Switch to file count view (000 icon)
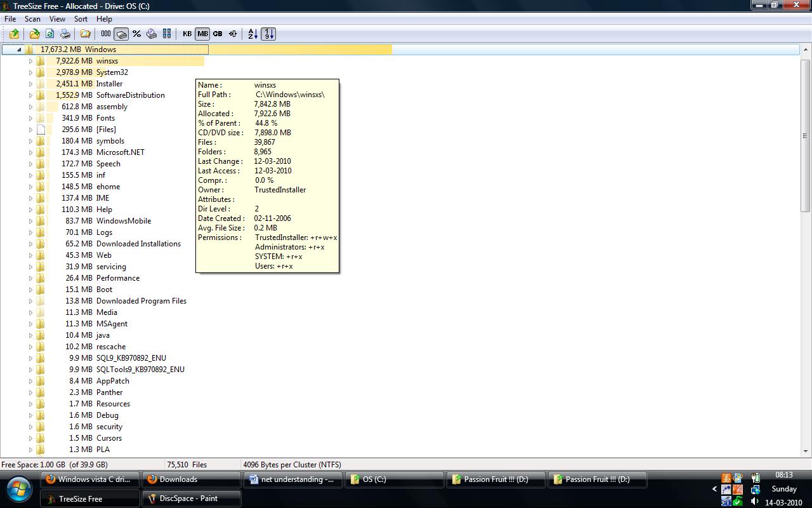The height and width of the screenshot is (508, 812). click(106, 34)
